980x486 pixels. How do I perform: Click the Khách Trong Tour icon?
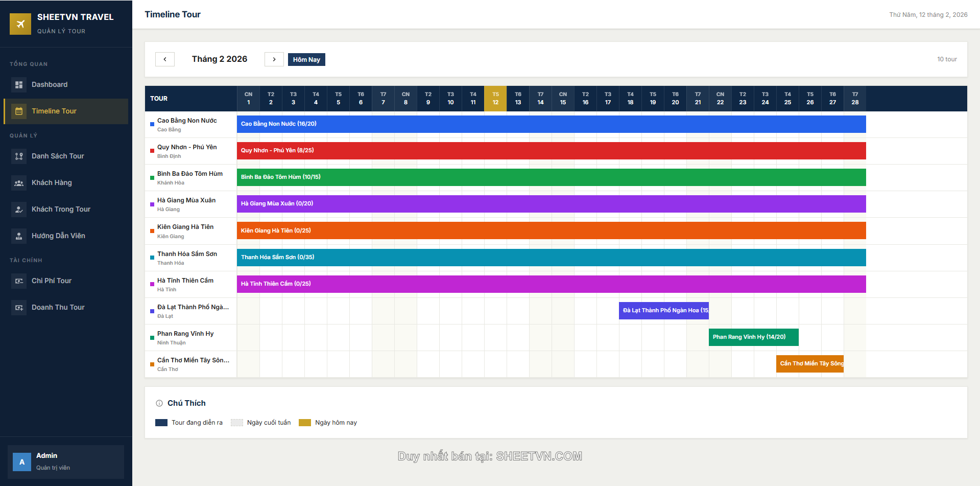[x=19, y=210]
